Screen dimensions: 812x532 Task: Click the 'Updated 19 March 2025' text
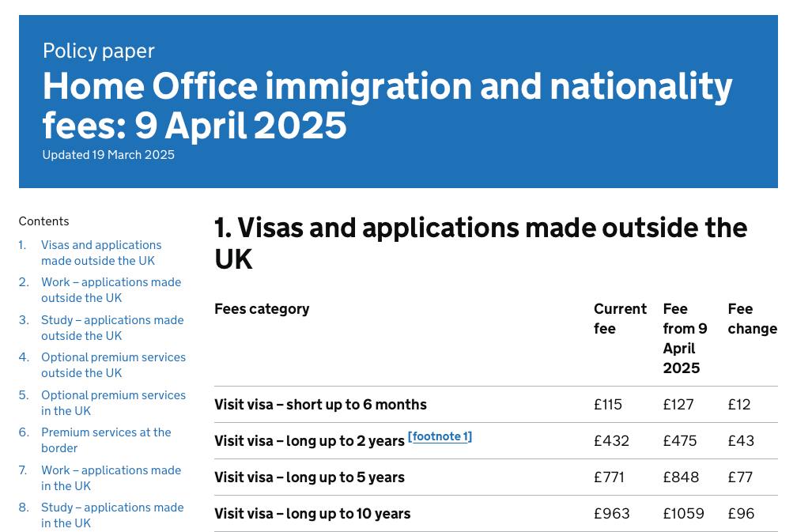pos(108,155)
